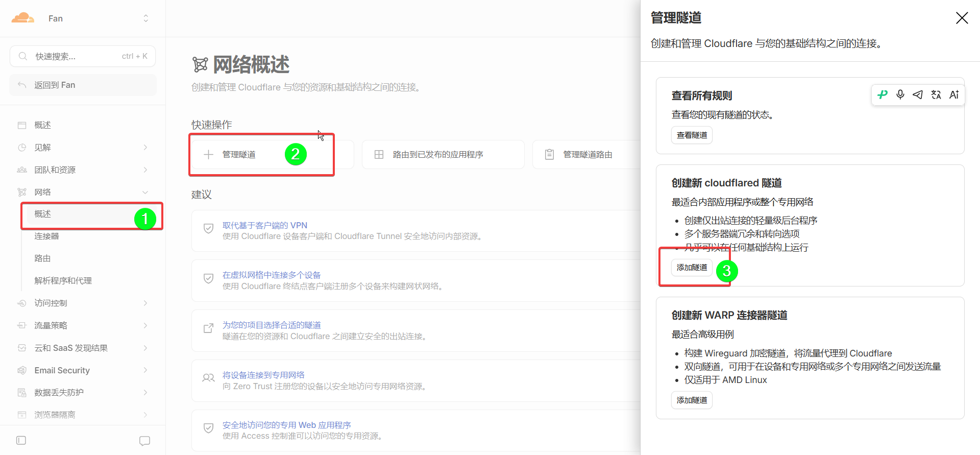Screen dimensions: 980x455
Task: Click the 返回到 Fan back button
Action: (83, 85)
